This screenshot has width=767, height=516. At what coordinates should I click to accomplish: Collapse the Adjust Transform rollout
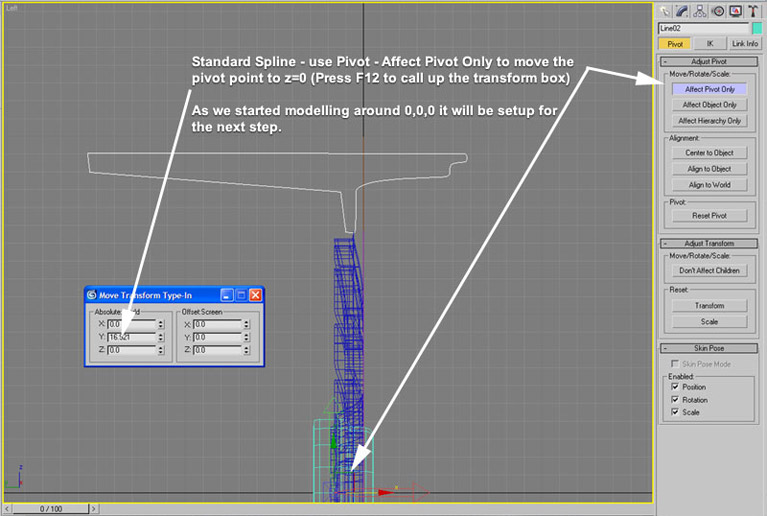point(709,243)
